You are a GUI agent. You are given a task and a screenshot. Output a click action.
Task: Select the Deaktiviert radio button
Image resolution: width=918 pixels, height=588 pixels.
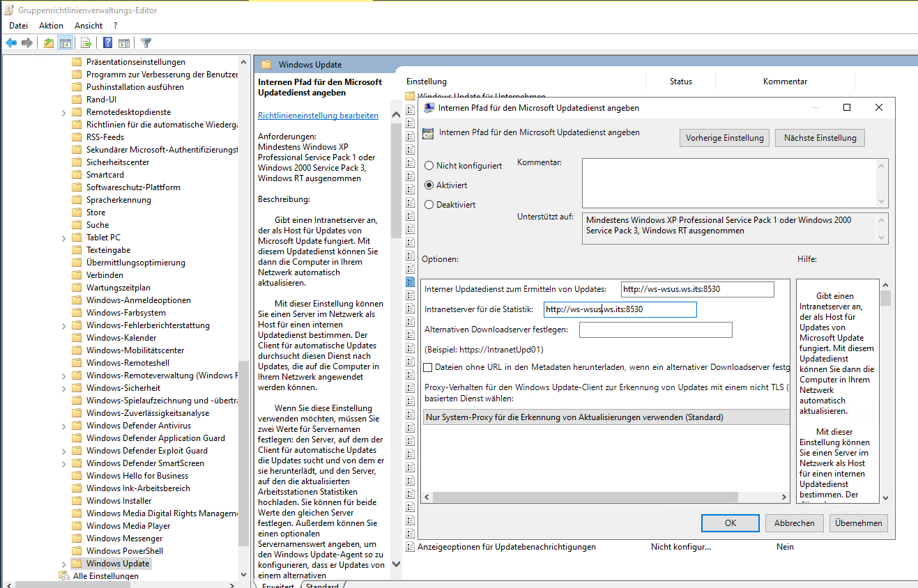pos(429,205)
